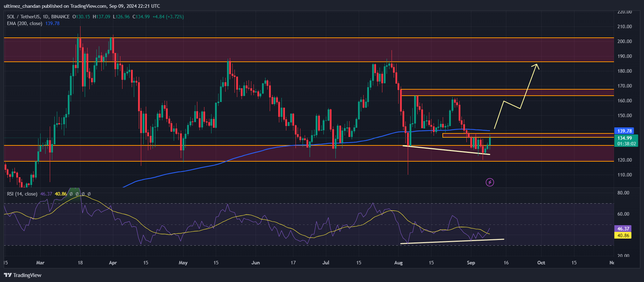
Task: Click the high value H137.09 in header
Action: [x=102, y=17]
